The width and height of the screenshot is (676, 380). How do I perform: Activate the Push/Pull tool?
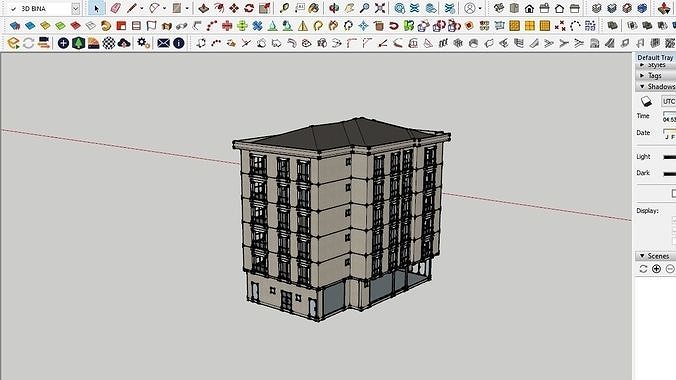[203, 8]
